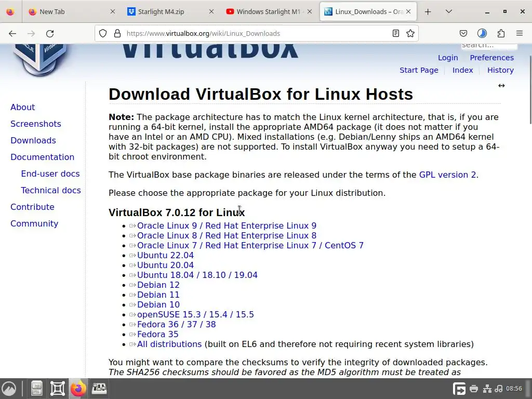The height and width of the screenshot is (399, 532).
Task: Open the All distributions download link
Action: coord(169,344)
